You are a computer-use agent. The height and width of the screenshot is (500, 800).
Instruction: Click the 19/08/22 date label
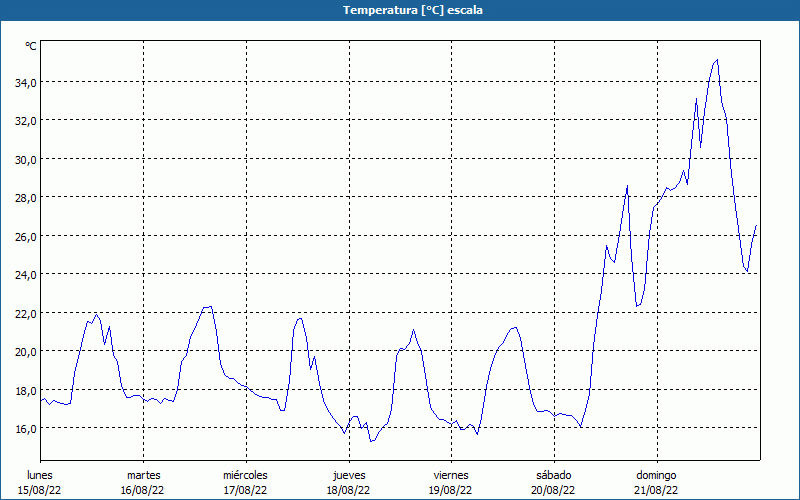tap(451, 490)
